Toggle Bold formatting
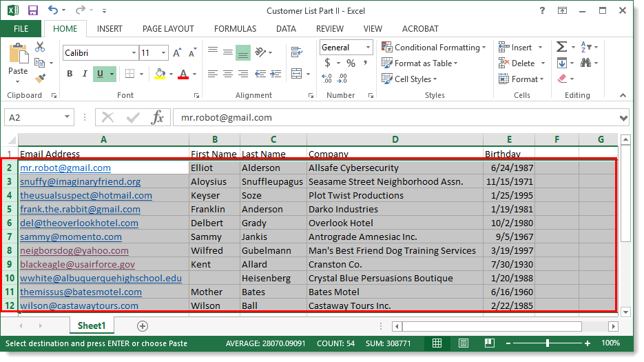The image size is (644, 362). 70,74
